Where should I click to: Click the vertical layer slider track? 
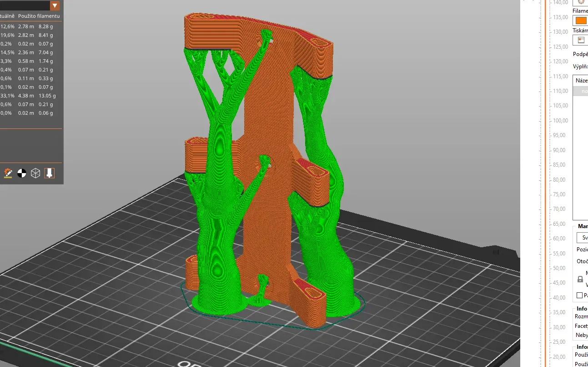[546, 182]
